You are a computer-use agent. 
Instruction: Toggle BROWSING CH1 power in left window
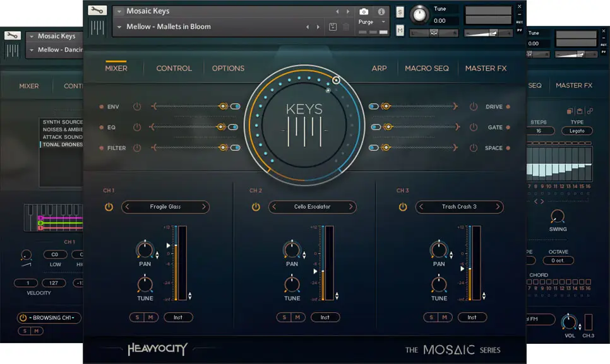click(x=23, y=318)
